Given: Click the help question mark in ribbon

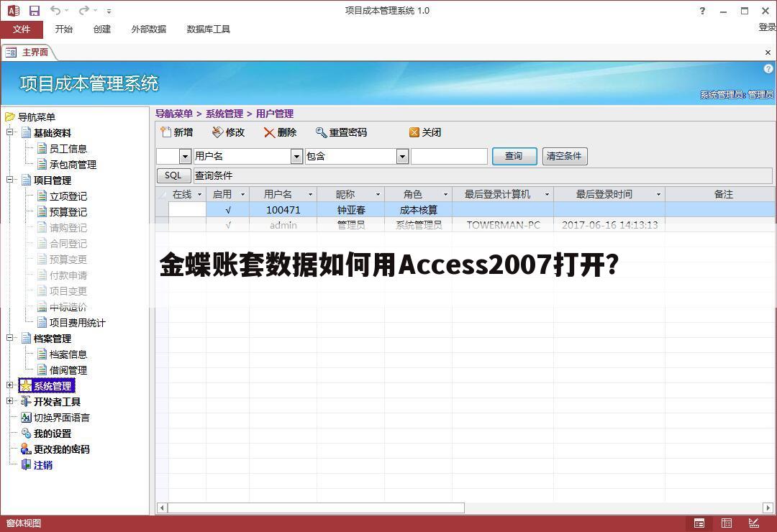Looking at the screenshot, I should pyautogui.click(x=702, y=11).
